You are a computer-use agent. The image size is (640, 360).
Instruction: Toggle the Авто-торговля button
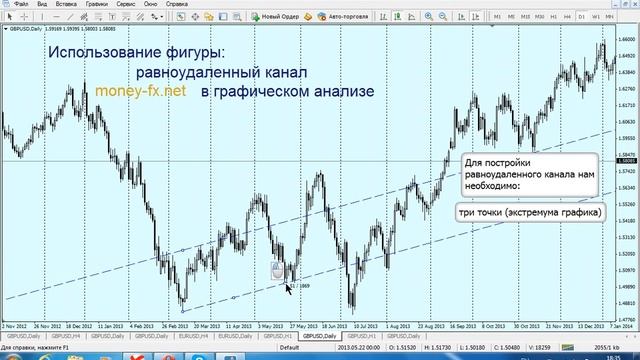(343, 17)
